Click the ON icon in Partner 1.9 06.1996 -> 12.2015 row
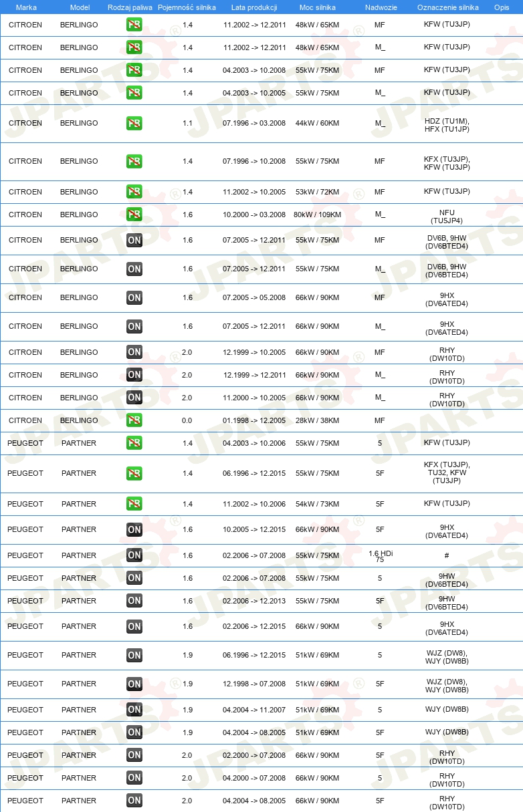This screenshot has height=812, width=523. [134, 655]
